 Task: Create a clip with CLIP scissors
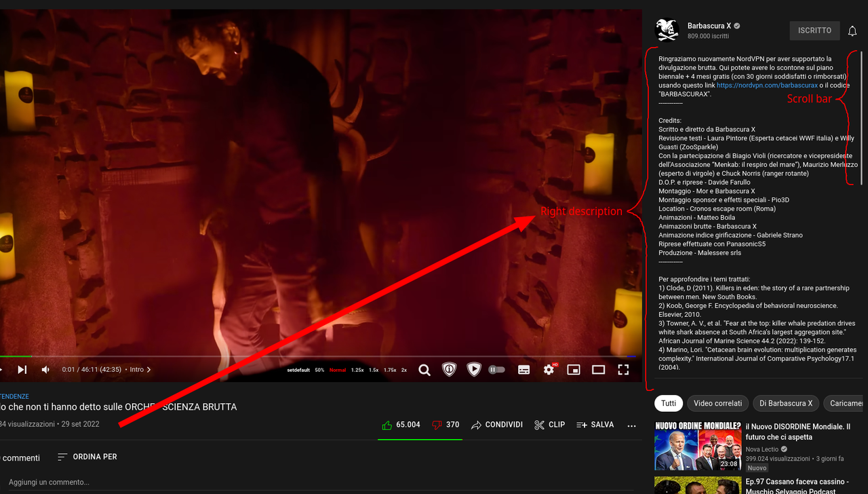tap(549, 425)
